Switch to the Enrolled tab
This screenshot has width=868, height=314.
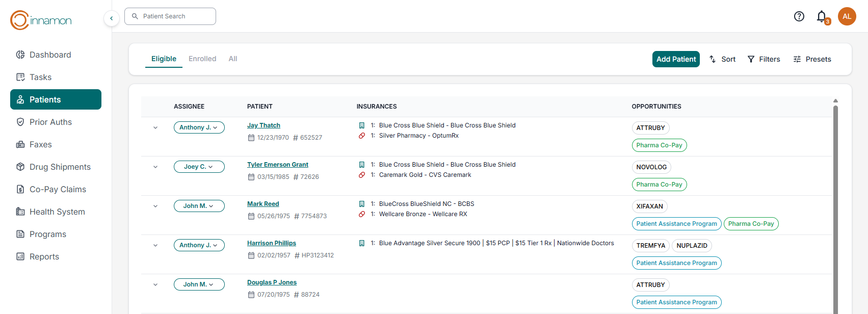tap(202, 59)
